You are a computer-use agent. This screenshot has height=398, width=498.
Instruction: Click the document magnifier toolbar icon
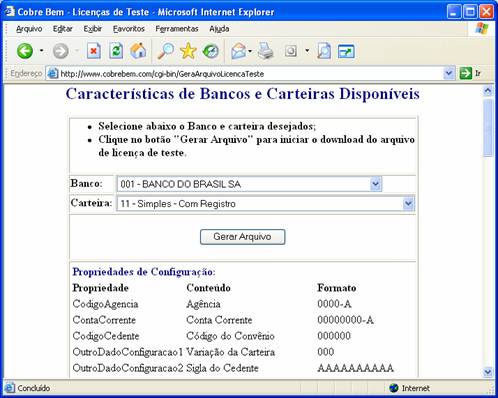pos(324,51)
